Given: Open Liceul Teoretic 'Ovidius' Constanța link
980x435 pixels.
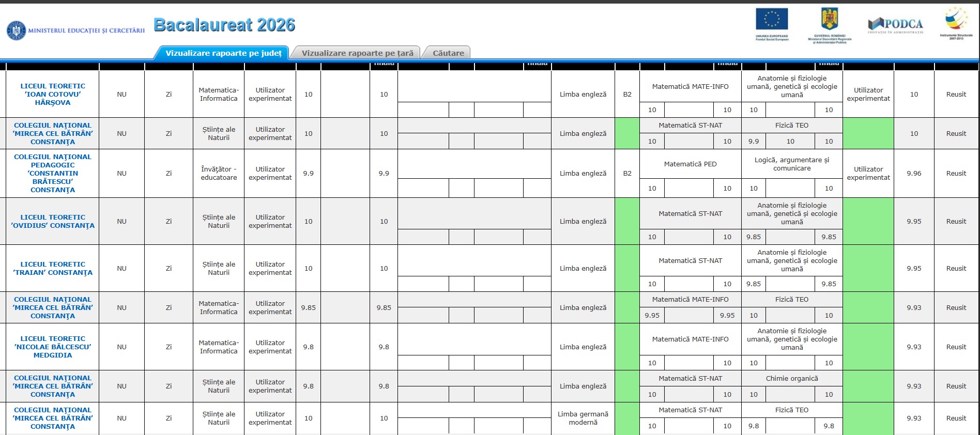Looking at the screenshot, I should coord(53,222).
